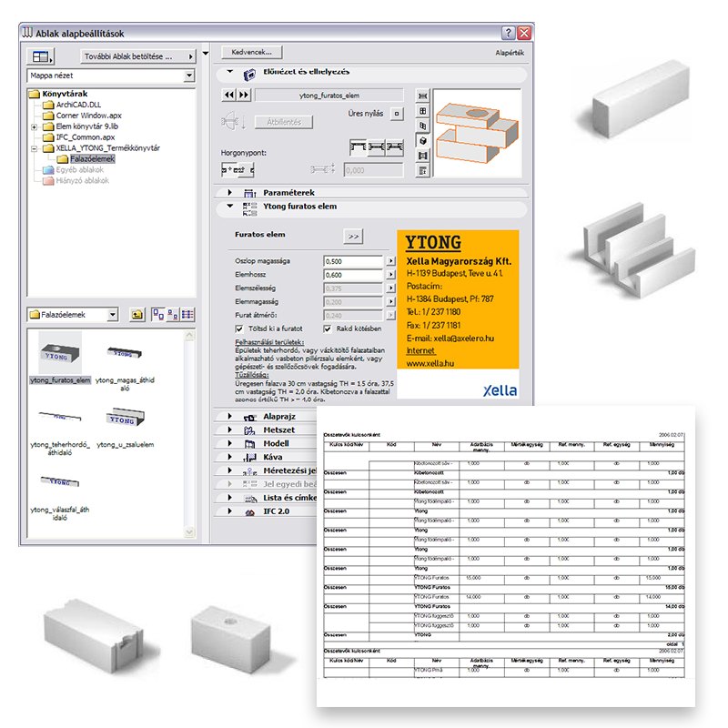728x728 pixels.
Task: Click the Elemhossz value field
Action: click(353, 275)
